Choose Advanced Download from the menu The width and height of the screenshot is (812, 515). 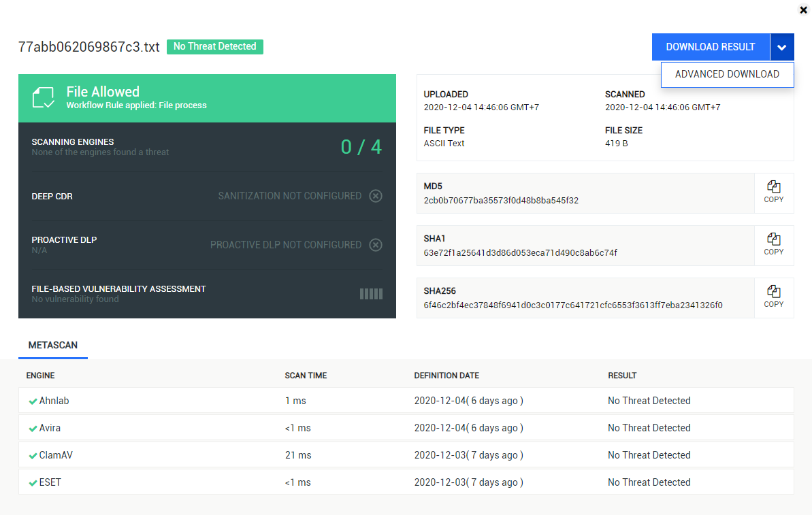(727, 75)
